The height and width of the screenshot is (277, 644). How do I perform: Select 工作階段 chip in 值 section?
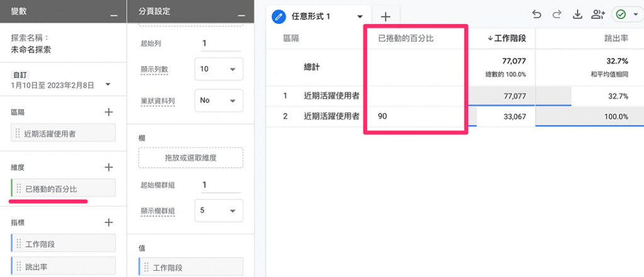(x=191, y=268)
